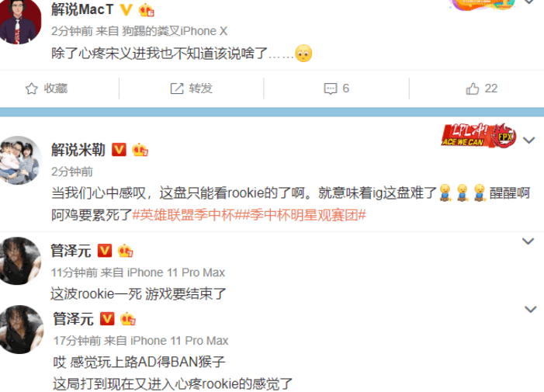Click the crown member badge beside 解说米勒
544x392 pixels.
pos(140,150)
